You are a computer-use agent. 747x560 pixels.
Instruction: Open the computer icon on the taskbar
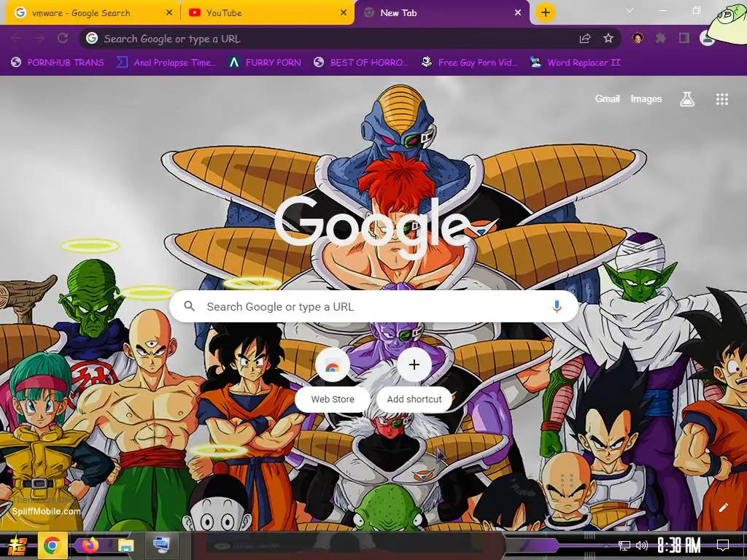[161, 544]
